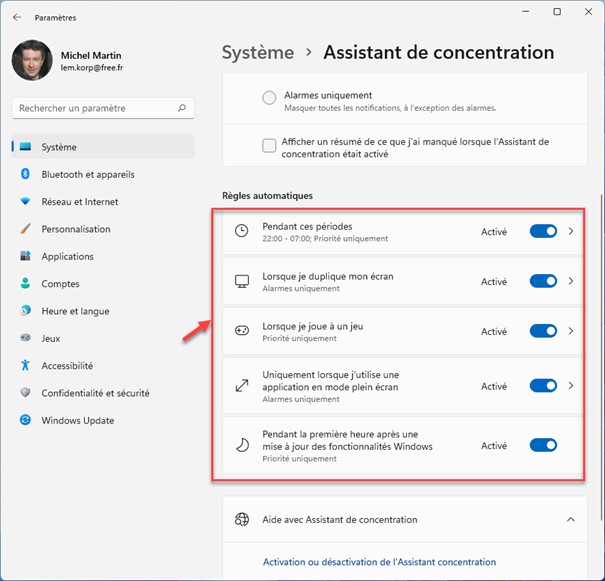The width and height of the screenshot is (605, 581).
Task: Click the Accessibilité icon in sidebar
Action: 25,366
